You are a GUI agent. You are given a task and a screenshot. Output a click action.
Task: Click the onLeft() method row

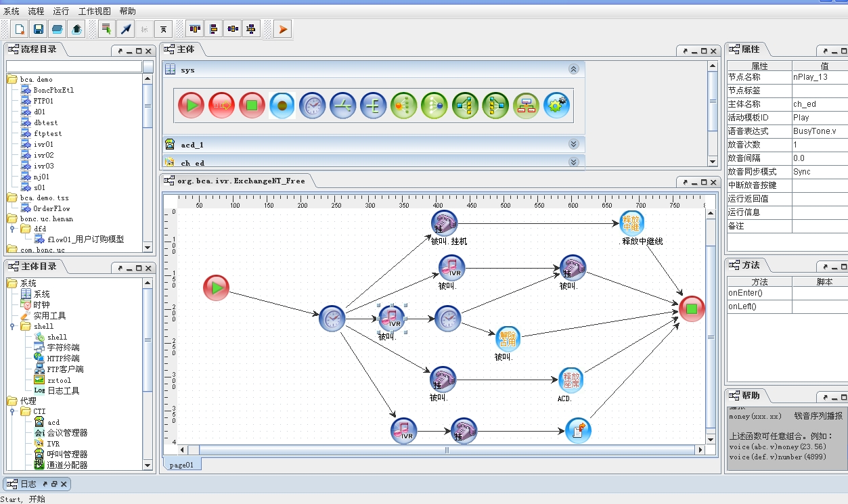(787, 306)
